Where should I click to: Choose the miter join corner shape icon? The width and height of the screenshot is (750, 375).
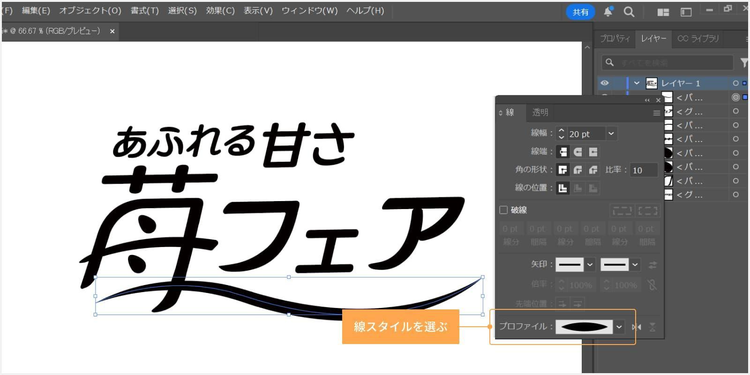click(x=563, y=170)
